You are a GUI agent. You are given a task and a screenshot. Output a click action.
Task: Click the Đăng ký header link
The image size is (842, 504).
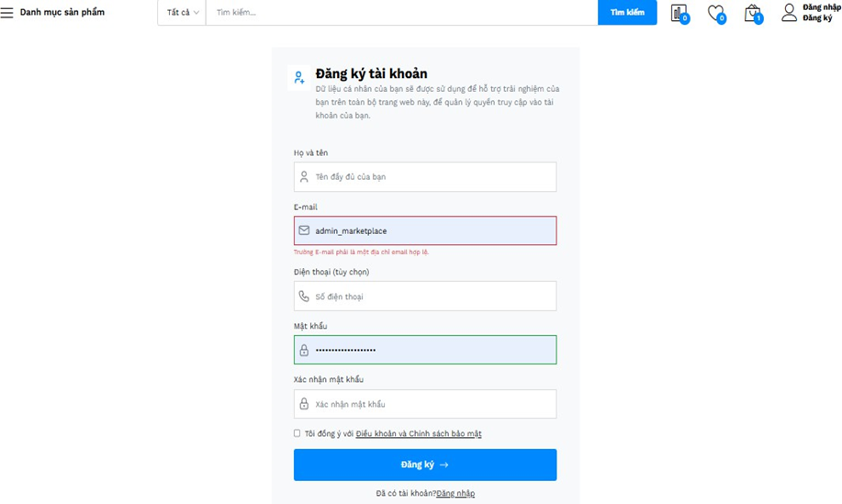[x=817, y=18]
